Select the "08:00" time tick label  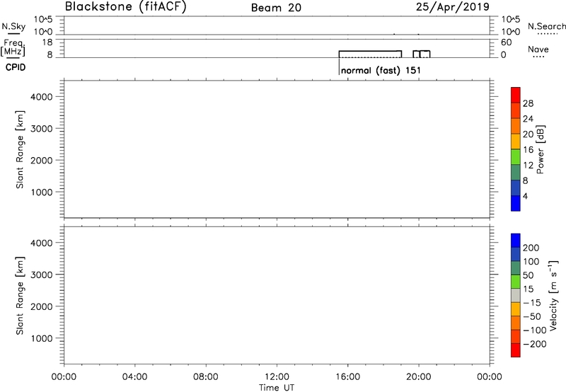pos(205,377)
